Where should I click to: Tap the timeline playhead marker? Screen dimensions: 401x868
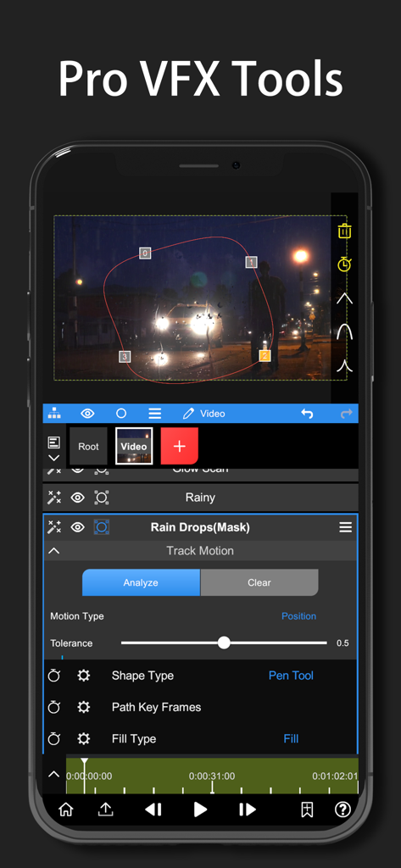pos(84,775)
